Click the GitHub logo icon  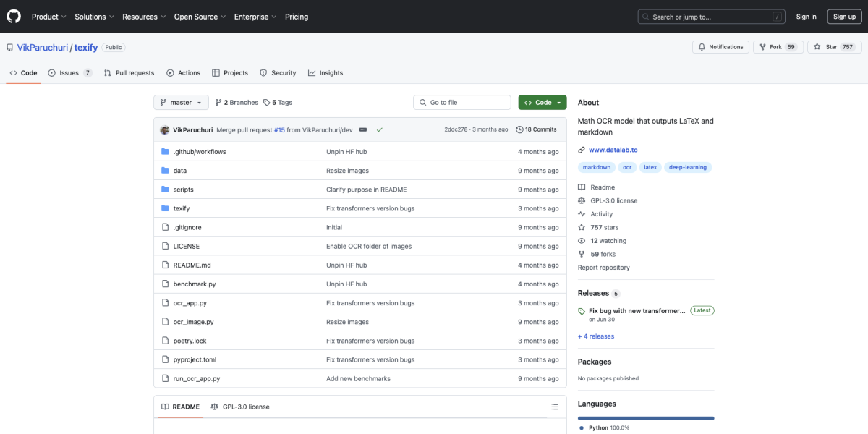(14, 16)
